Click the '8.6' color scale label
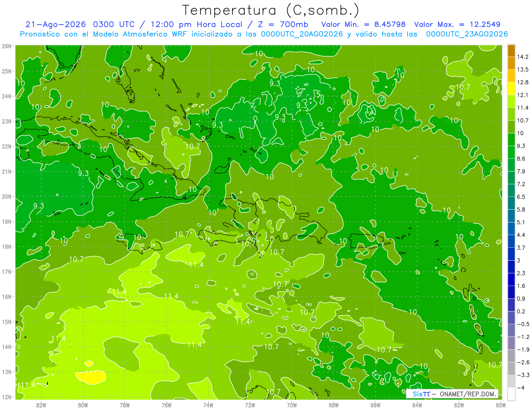Image resolution: width=532 pixels, height=411 pixels. (x=521, y=159)
